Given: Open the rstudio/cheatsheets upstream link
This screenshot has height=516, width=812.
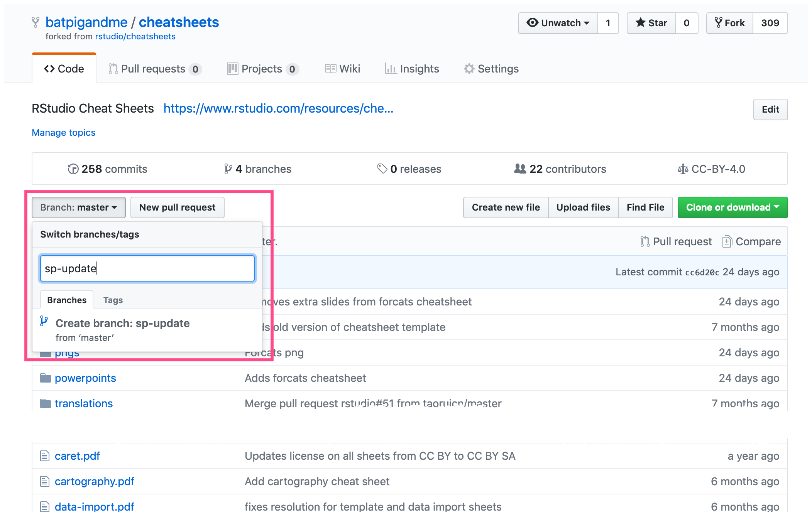Looking at the screenshot, I should [x=135, y=36].
